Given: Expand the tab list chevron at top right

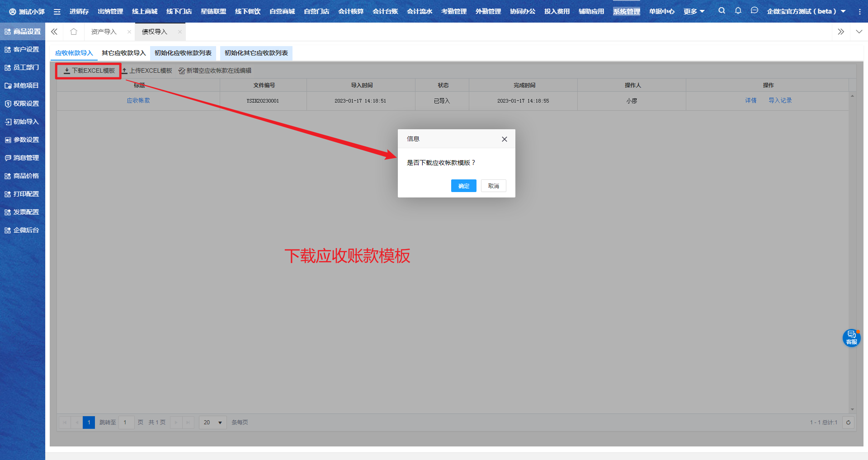Looking at the screenshot, I should pos(859,32).
